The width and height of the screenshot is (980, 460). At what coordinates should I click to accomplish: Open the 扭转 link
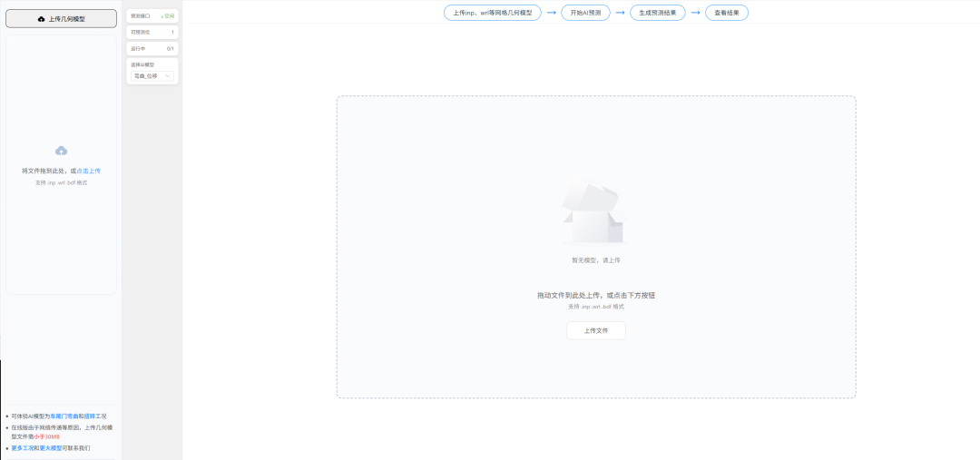[x=89, y=416]
